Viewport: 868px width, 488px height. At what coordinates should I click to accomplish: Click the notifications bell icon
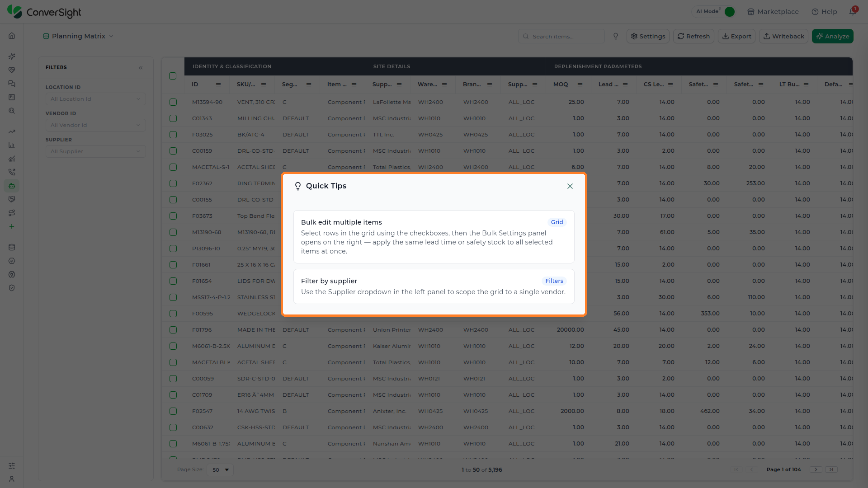853,11
